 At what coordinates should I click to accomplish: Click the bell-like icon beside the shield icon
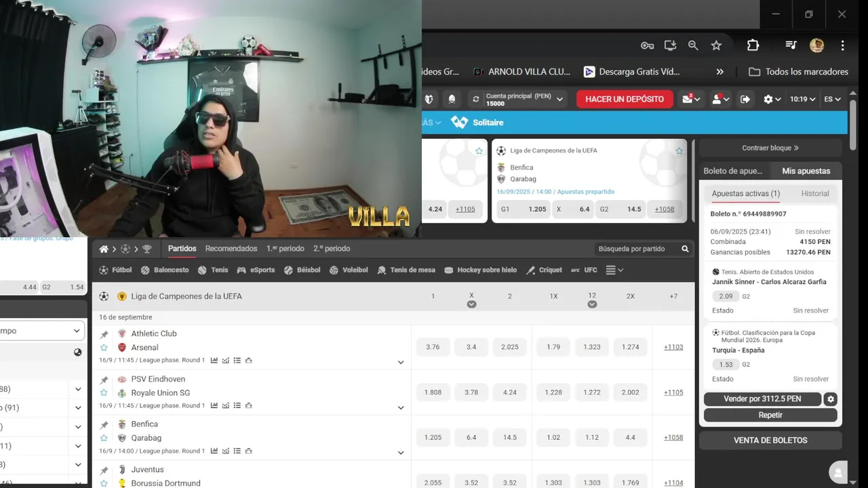click(452, 99)
